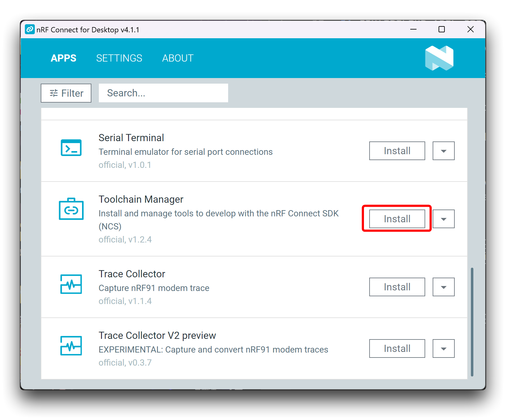This screenshot has width=506, height=420.
Task: Click the Toolchain Manager description starting 'Install and manage tools'
Action: (x=218, y=220)
